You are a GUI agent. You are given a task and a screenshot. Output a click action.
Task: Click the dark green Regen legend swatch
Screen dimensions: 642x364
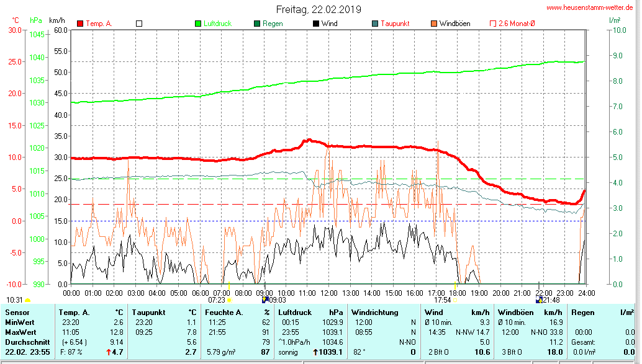pyautogui.click(x=257, y=24)
